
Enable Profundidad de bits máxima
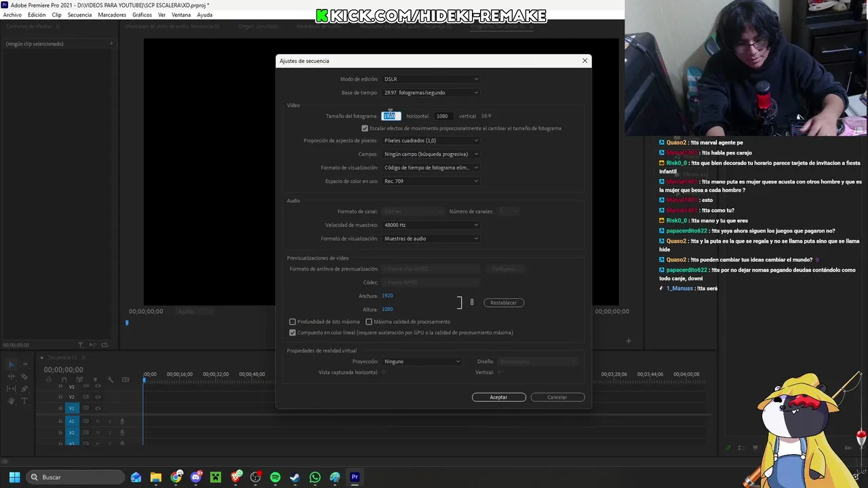point(292,322)
